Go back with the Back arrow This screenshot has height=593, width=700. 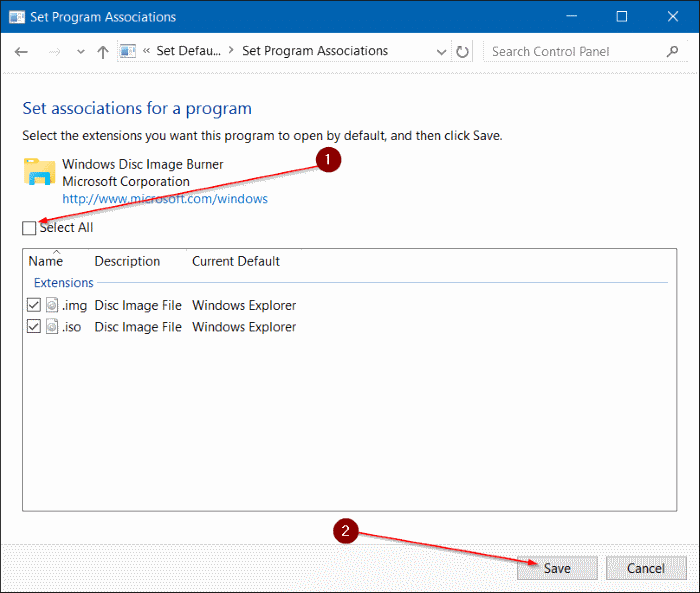point(21,52)
